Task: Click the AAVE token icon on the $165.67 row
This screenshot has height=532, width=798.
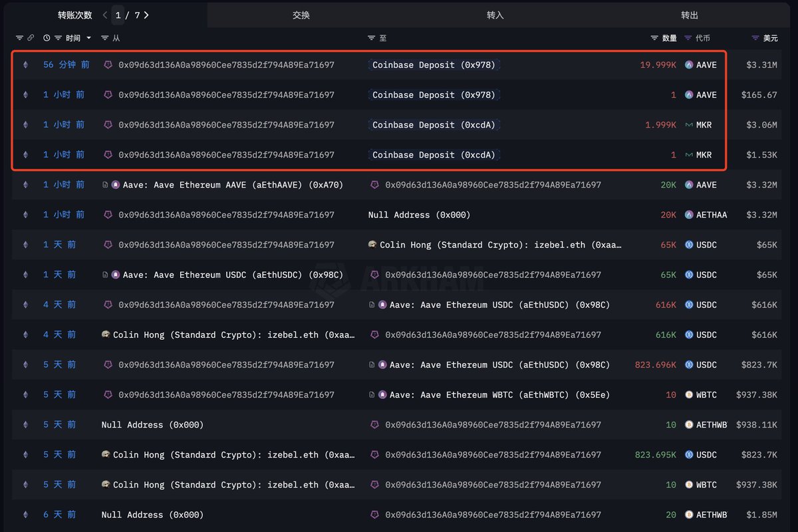Action: (x=690, y=95)
